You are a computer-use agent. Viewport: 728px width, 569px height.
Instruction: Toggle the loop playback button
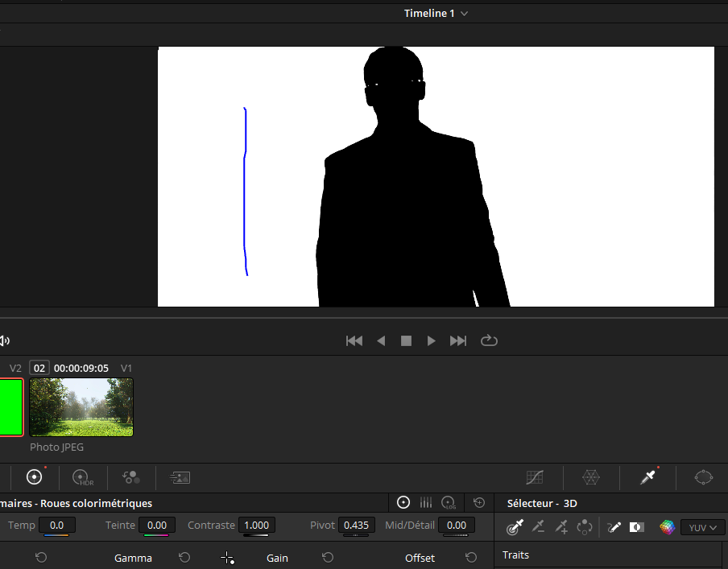(x=489, y=340)
